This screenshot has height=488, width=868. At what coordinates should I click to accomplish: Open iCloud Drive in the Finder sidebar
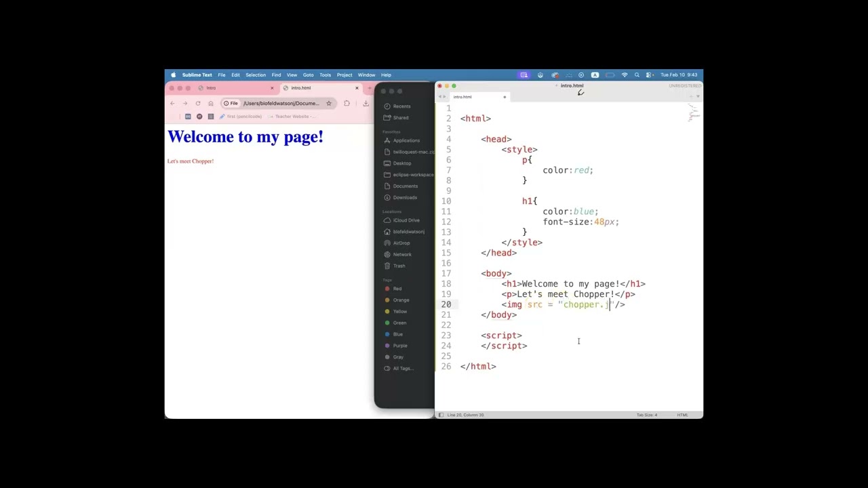(401, 220)
